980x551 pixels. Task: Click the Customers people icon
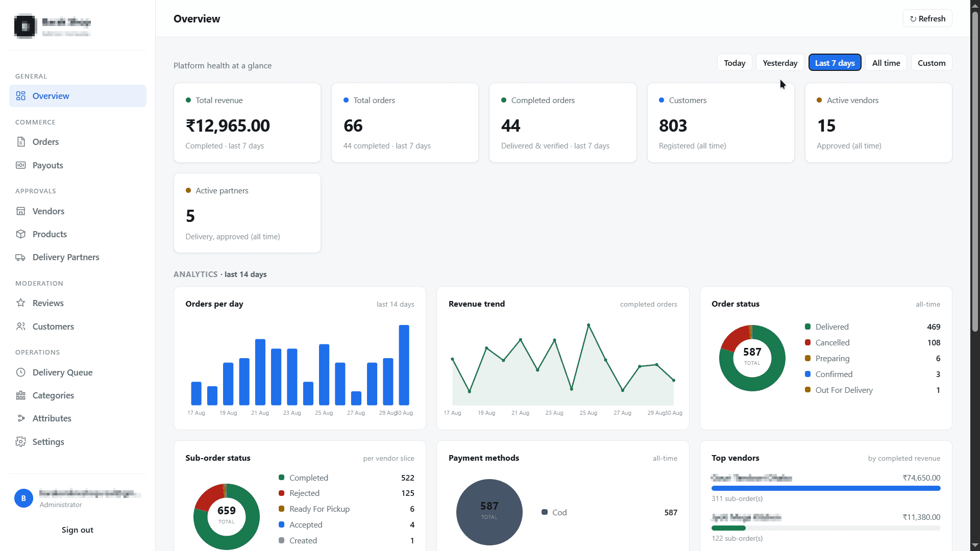click(x=21, y=327)
